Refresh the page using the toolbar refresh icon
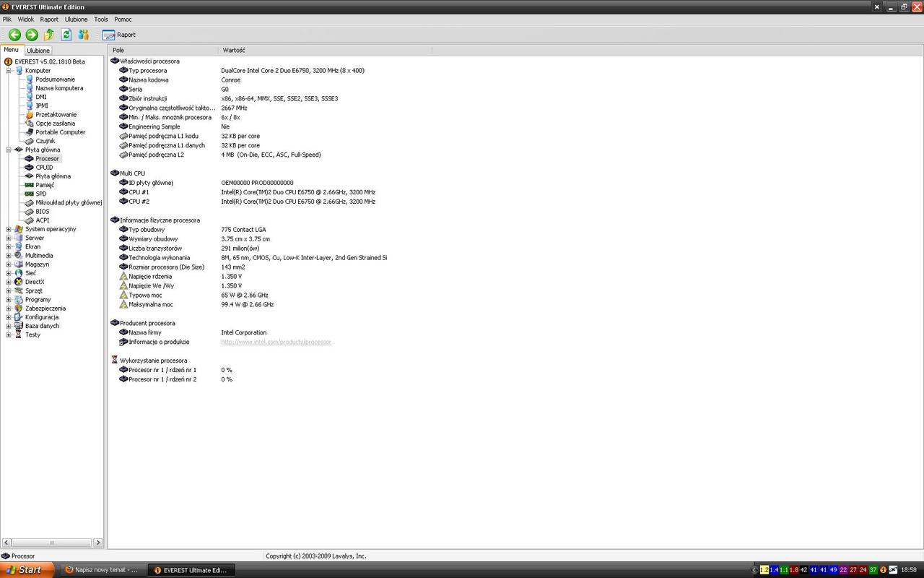 click(66, 35)
